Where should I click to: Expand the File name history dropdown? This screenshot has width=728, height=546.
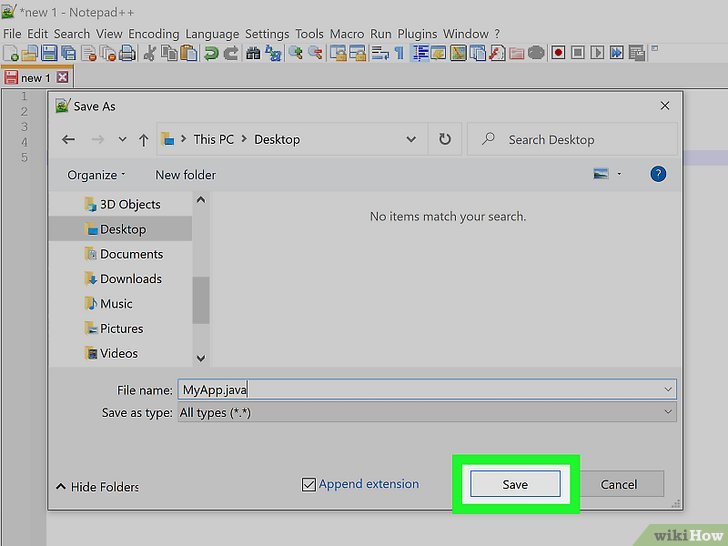668,390
